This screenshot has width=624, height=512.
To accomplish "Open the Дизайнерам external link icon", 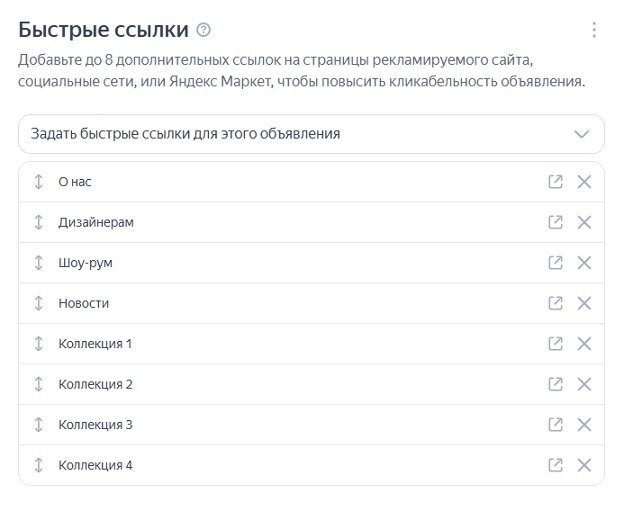I will pyautogui.click(x=555, y=222).
